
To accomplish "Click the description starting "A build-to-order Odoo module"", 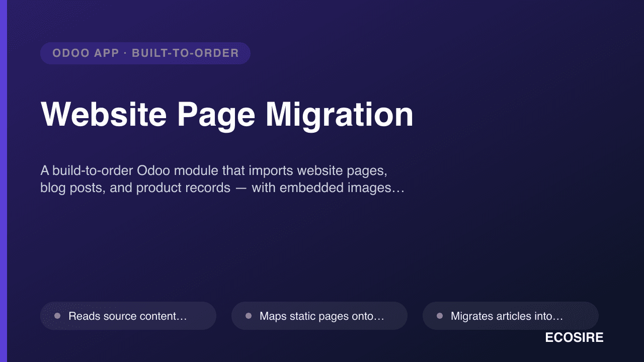I will click(x=222, y=179).
